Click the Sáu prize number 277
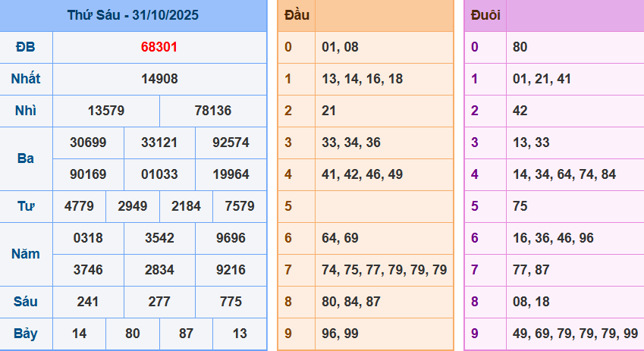Image resolution: width=644 pixels, height=351 pixels. [159, 302]
